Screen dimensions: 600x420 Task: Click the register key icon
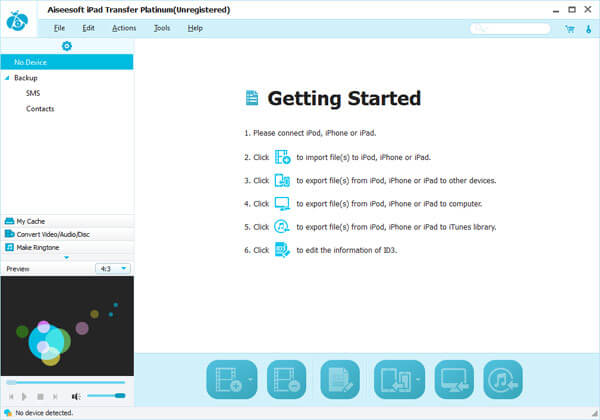[589, 29]
